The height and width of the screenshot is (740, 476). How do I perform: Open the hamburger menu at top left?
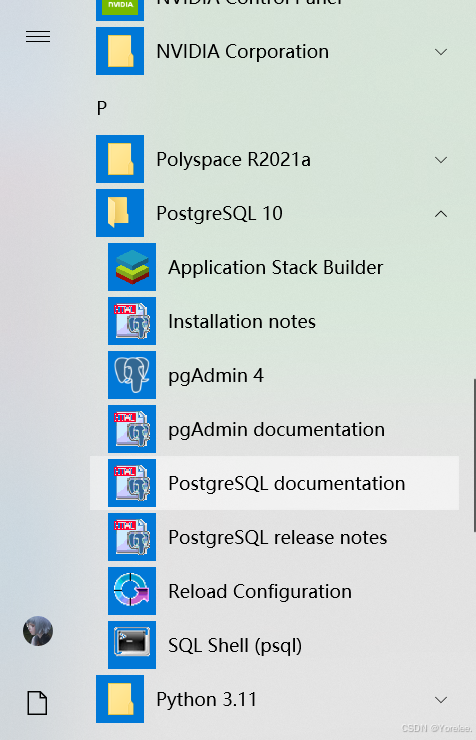[x=38, y=36]
